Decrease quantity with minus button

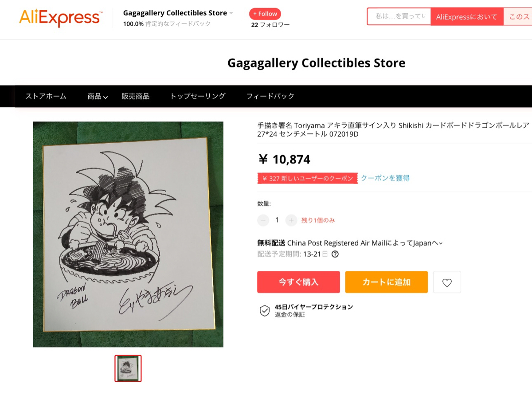point(263,220)
